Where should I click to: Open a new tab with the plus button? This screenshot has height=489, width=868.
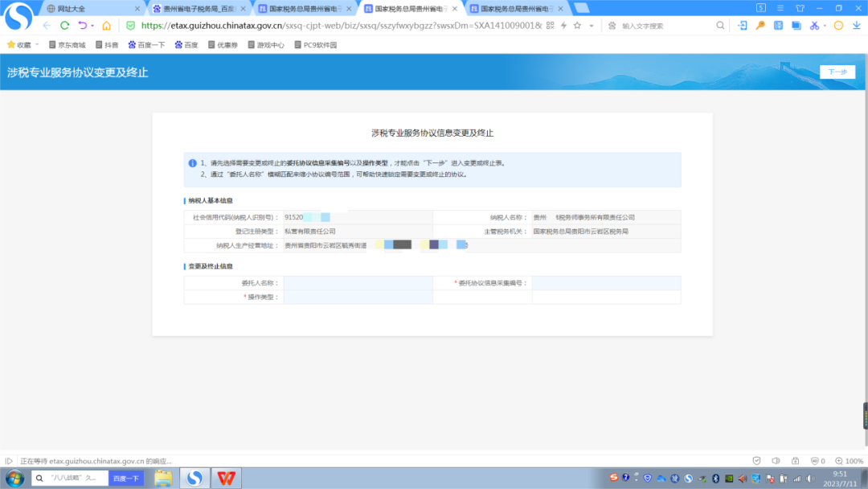tap(581, 8)
